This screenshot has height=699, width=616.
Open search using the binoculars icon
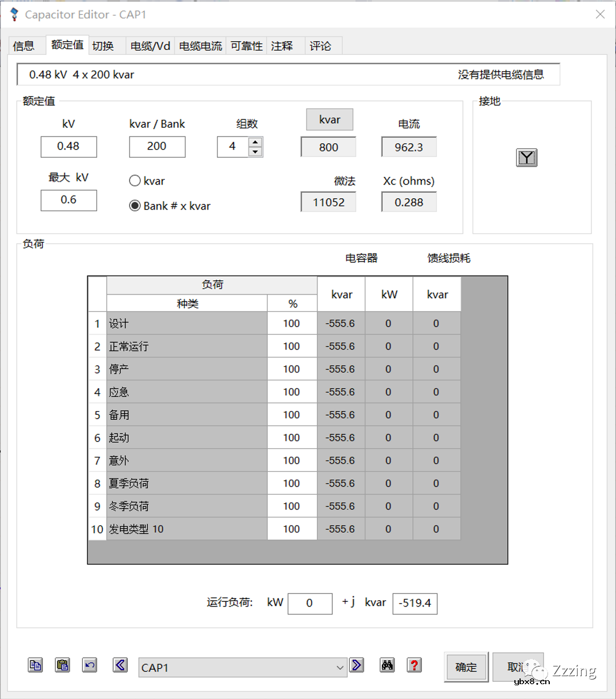point(387,665)
